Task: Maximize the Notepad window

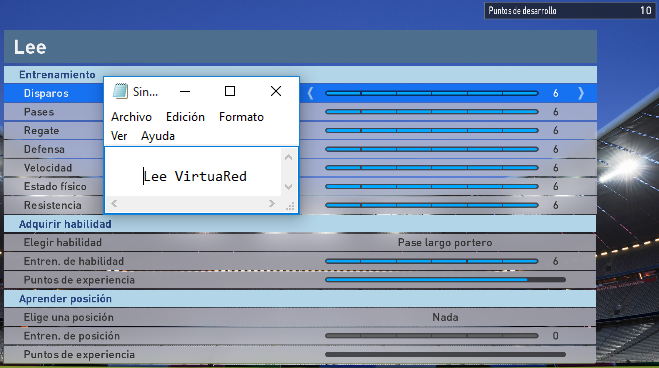Action: [x=230, y=91]
